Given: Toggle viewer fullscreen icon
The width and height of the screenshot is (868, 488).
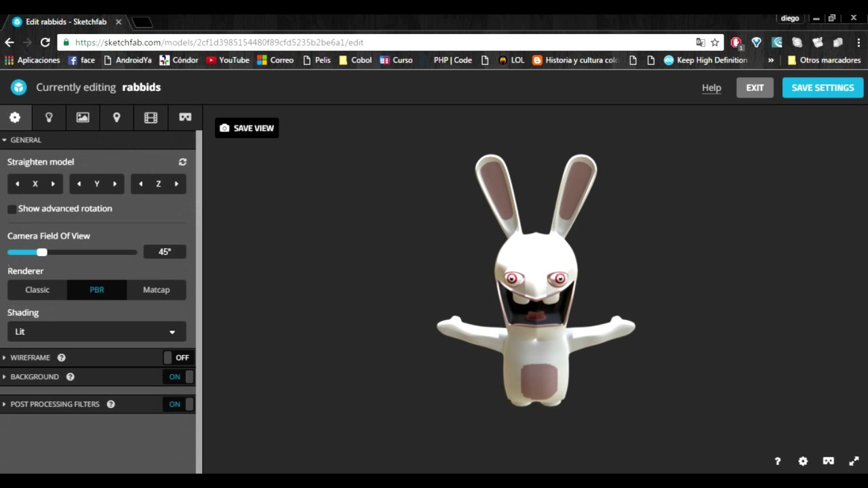Looking at the screenshot, I should click(x=854, y=461).
